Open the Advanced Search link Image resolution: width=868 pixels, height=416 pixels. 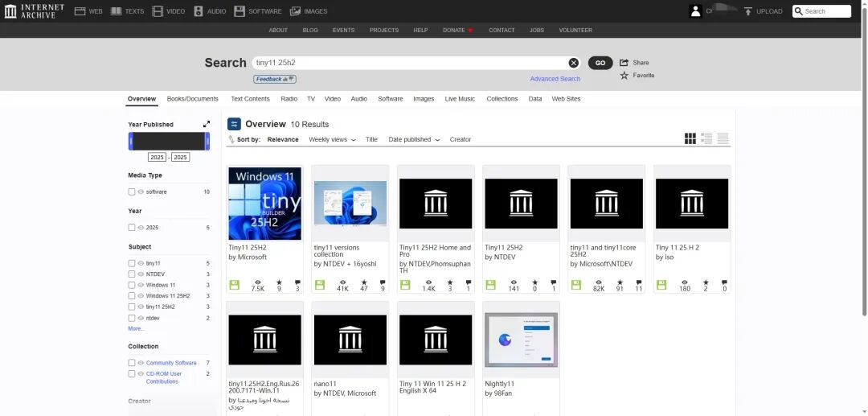click(x=555, y=79)
